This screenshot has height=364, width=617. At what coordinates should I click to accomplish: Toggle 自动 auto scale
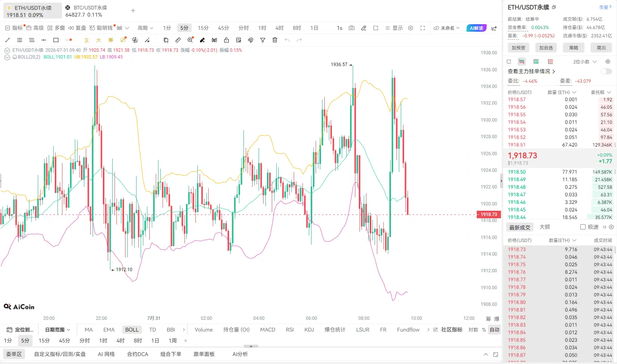[x=495, y=330]
